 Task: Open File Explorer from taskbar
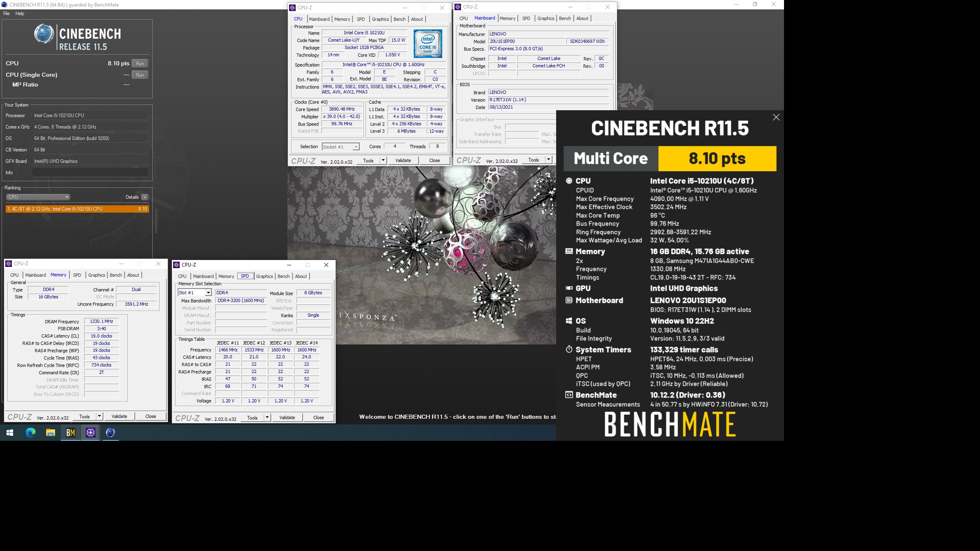click(x=50, y=433)
